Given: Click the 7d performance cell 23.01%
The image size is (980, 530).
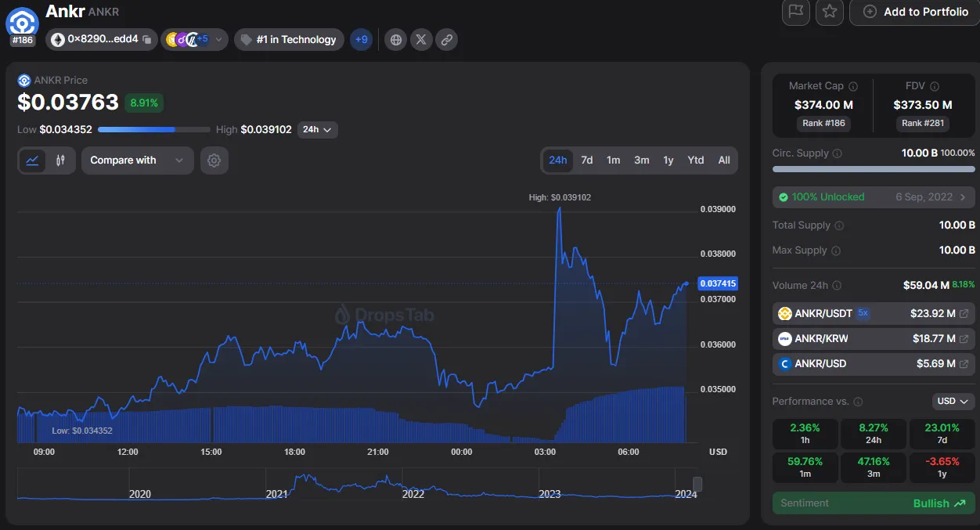Looking at the screenshot, I should pyautogui.click(x=942, y=434).
